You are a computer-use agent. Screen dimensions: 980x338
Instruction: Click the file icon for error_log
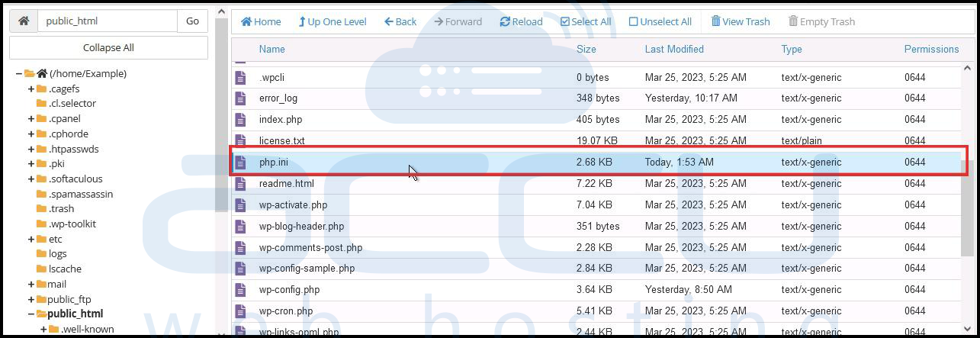(241, 98)
